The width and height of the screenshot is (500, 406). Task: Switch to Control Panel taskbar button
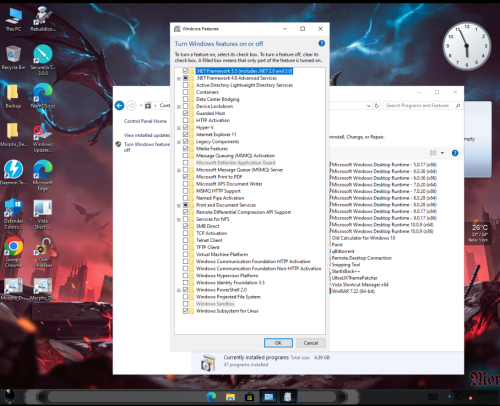pos(268,397)
